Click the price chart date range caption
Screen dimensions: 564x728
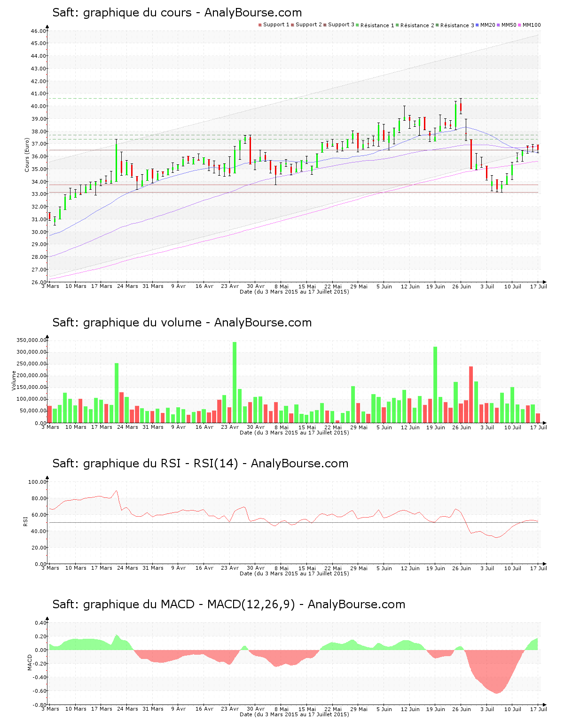coord(294,292)
